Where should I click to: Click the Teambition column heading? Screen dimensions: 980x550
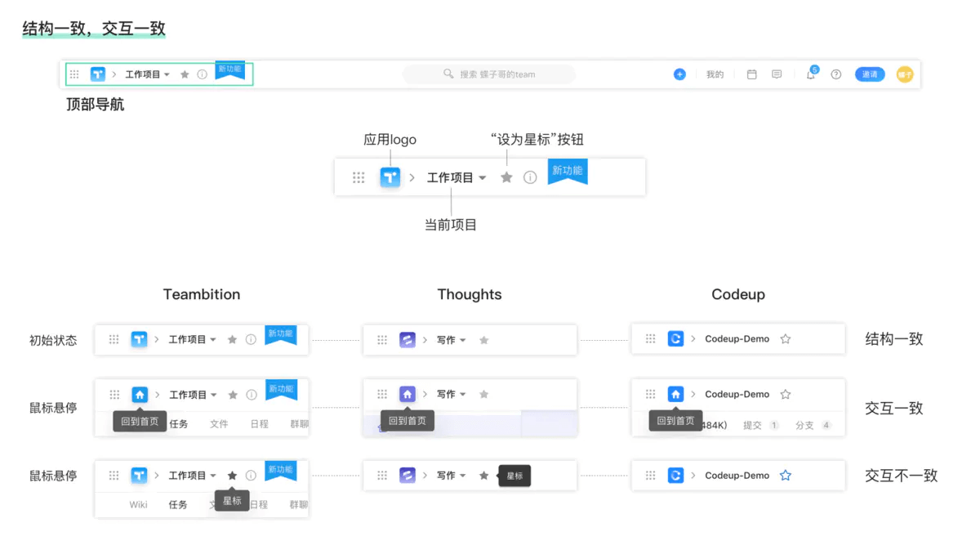202,294
